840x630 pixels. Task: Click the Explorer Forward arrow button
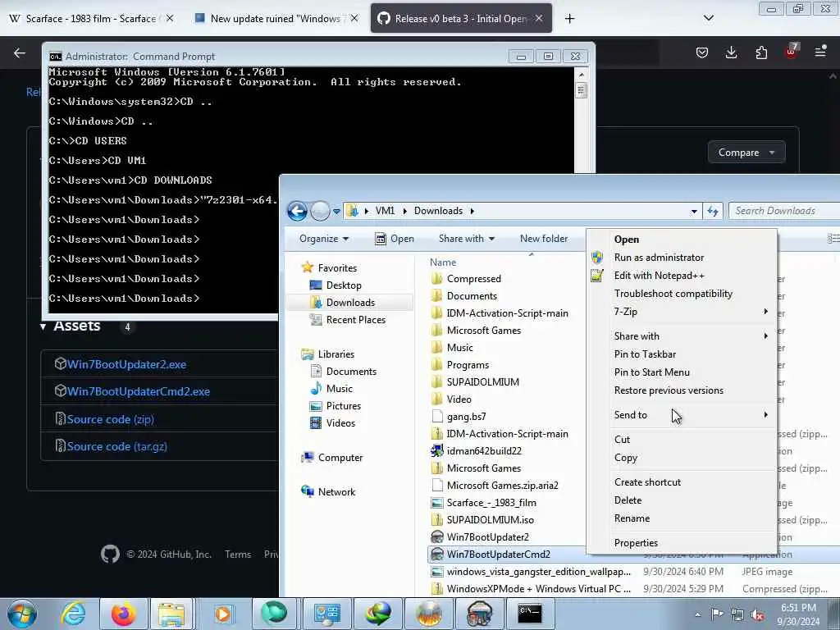321,211
